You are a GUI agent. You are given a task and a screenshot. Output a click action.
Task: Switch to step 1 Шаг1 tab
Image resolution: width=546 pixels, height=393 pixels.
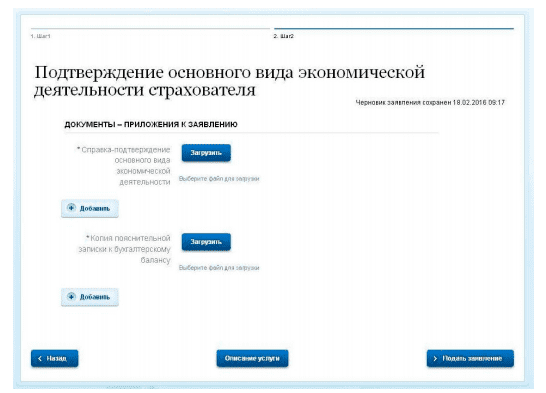(x=40, y=36)
